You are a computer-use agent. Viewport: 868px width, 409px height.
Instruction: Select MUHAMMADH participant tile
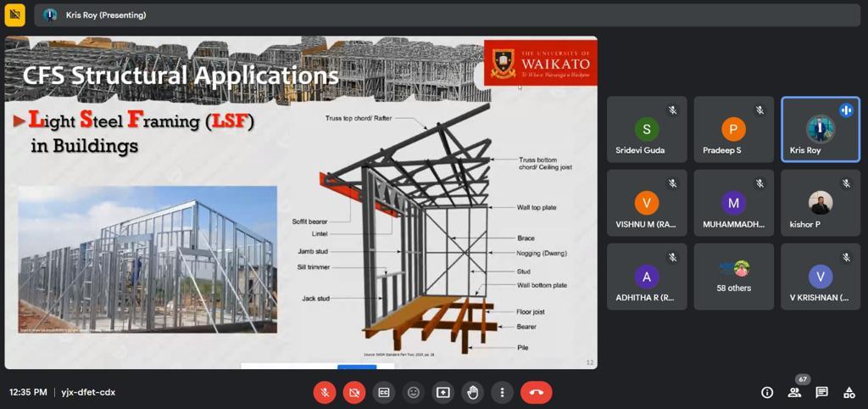(733, 203)
